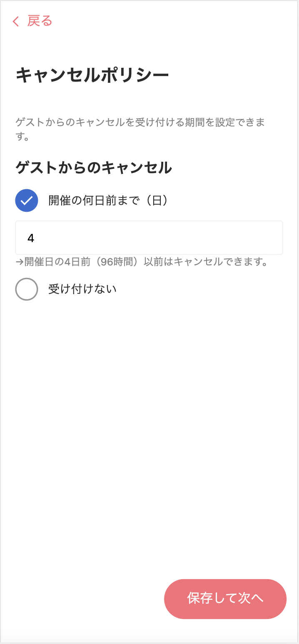Click the back chevron arrow icon

pos(16,21)
